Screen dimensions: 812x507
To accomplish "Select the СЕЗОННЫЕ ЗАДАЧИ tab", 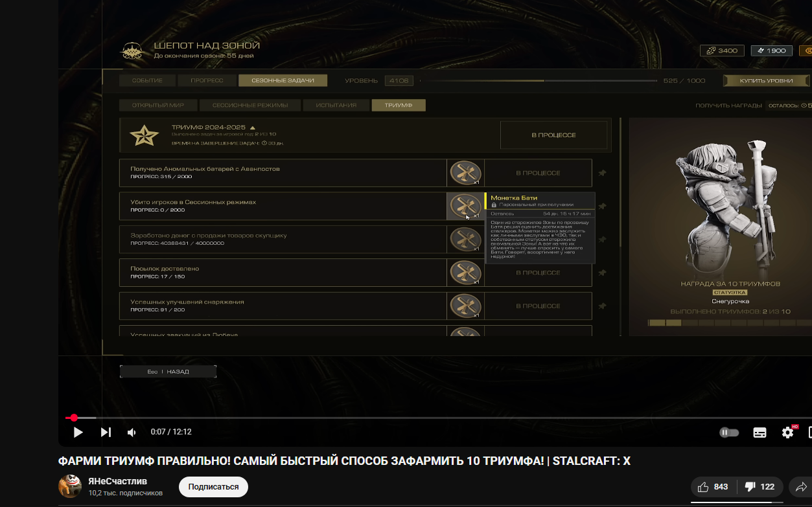I will [283, 81].
